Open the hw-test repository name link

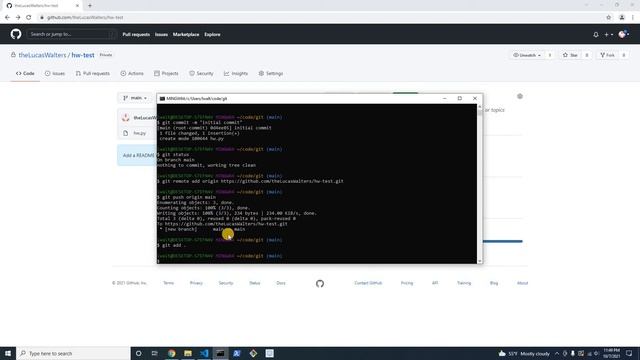tap(83, 55)
